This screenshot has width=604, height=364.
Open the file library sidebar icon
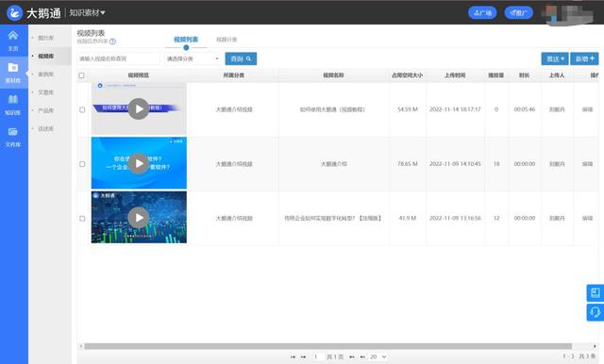12,132
